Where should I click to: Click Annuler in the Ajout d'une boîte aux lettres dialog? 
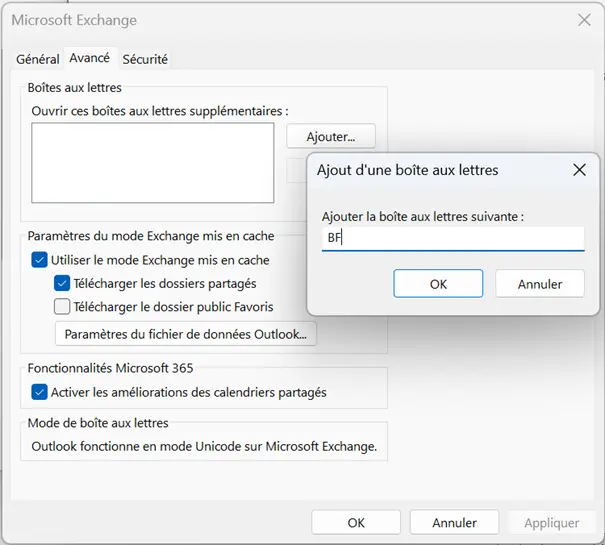pyautogui.click(x=539, y=284)
